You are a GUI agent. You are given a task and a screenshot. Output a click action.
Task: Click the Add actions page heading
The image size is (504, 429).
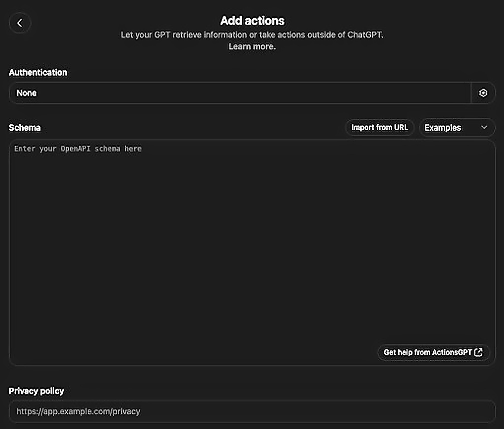[252, 21]
